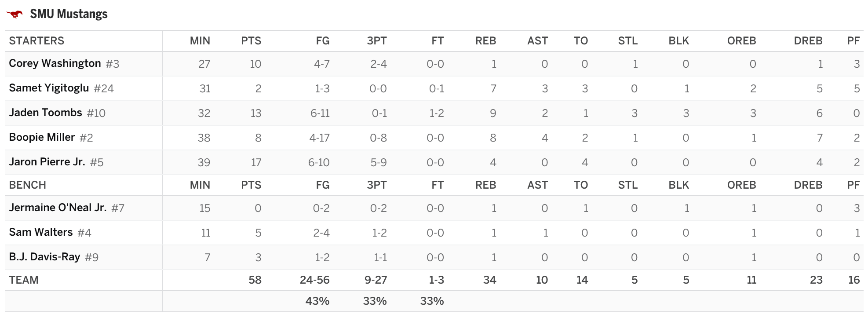Click the starters 3PT column header
The height and width of the screenshot is (314, 868).
[x=377, y=41]
